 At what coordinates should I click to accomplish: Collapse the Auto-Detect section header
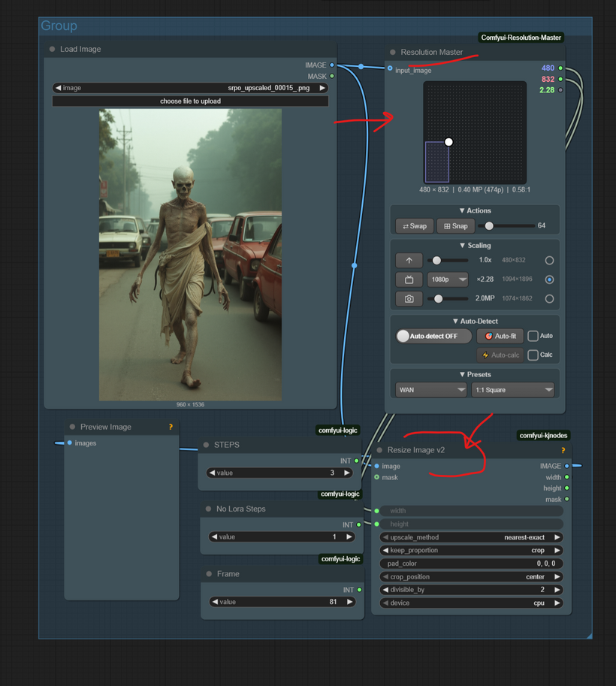[x=475, y=321]
